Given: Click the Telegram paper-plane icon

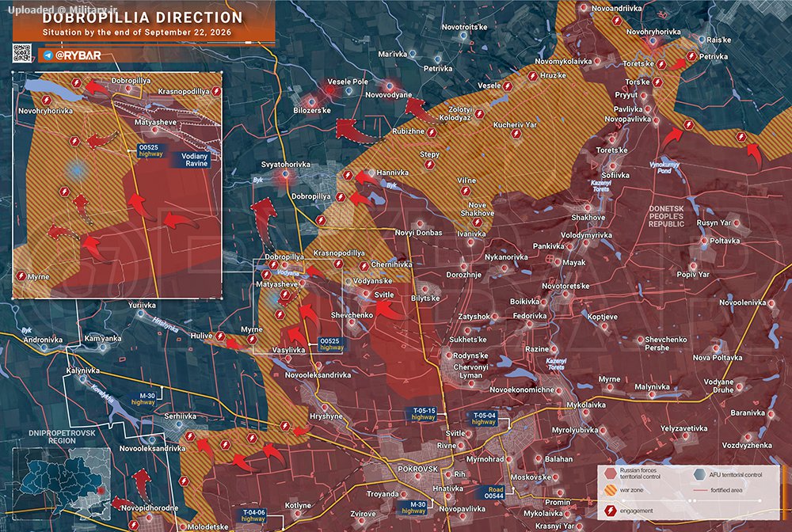Looking at the screenshot, I should pyautogui.click(x=48, y=55).
